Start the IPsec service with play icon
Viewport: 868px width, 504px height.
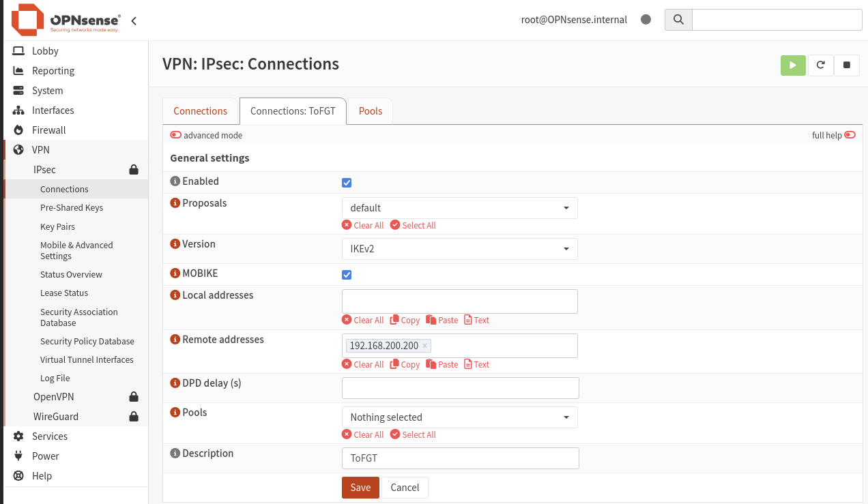tap(793, 65)
